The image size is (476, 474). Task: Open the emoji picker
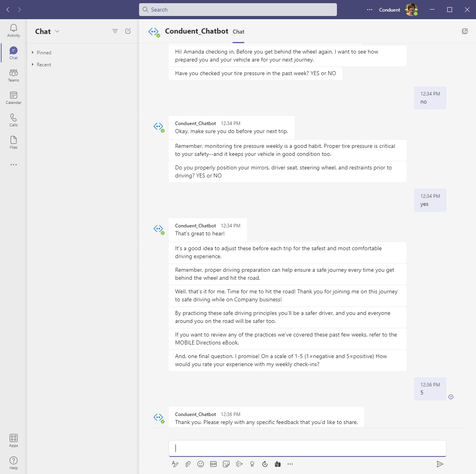(201, 464)
